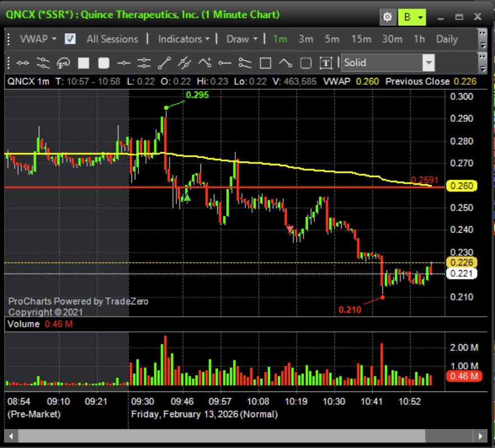Select the horizontal trend line tool
The image size is (495, 448).
22,63
